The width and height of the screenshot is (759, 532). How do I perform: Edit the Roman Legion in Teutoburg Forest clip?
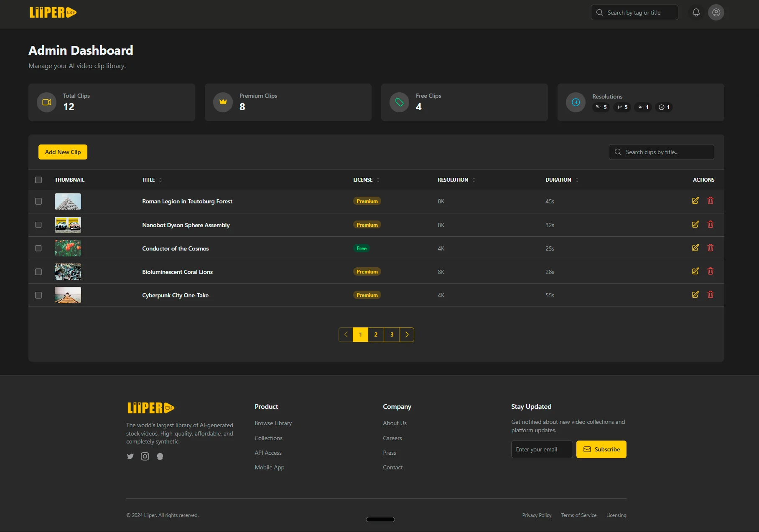(x=695, y=201)
